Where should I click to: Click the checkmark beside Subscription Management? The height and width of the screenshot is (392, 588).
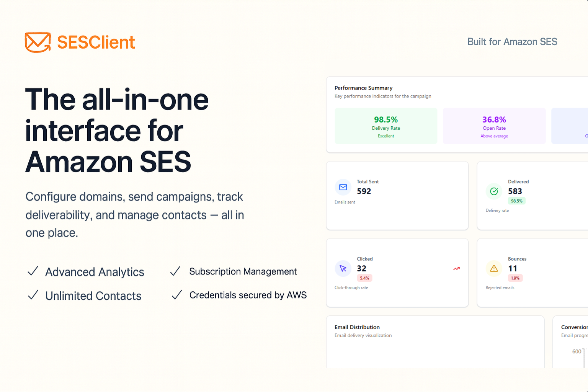(x=175, y=271)
